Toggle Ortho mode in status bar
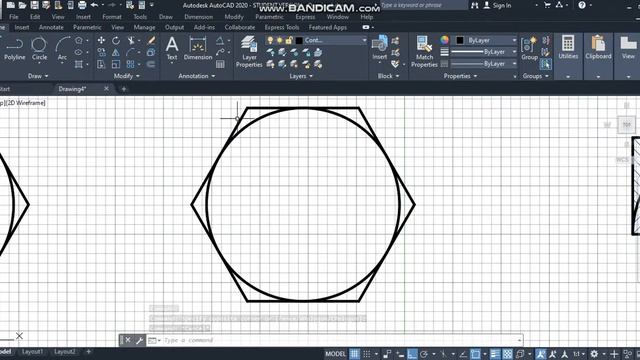Image resolution: width=640 pixels, height=360 pixels. 412,354
